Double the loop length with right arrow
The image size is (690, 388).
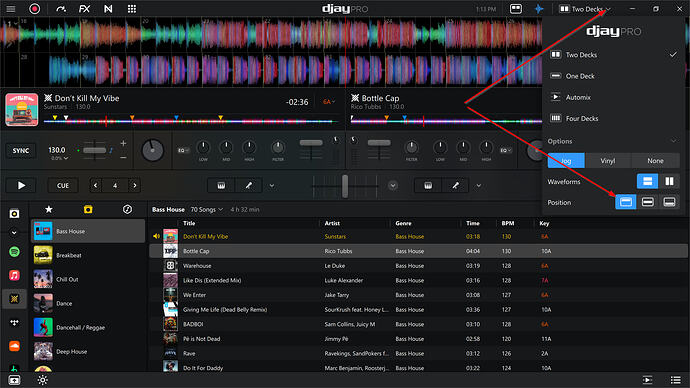(135, 186)
